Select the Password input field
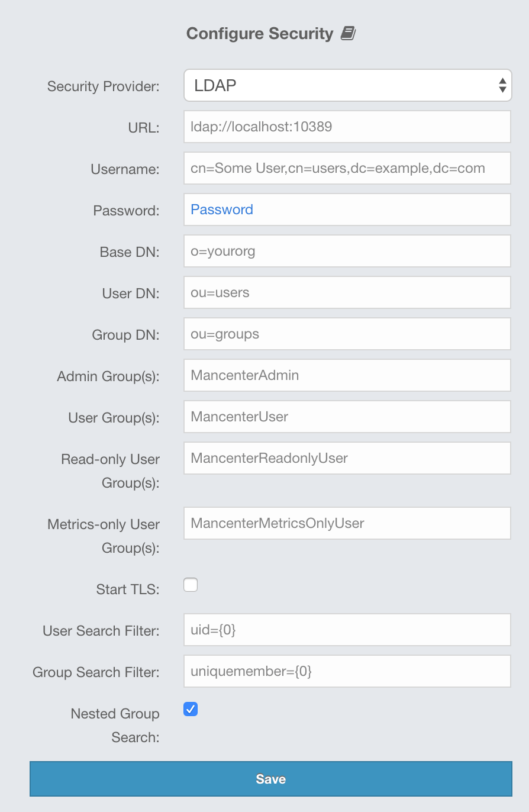The image size is (529, 812). coord(347,210)
